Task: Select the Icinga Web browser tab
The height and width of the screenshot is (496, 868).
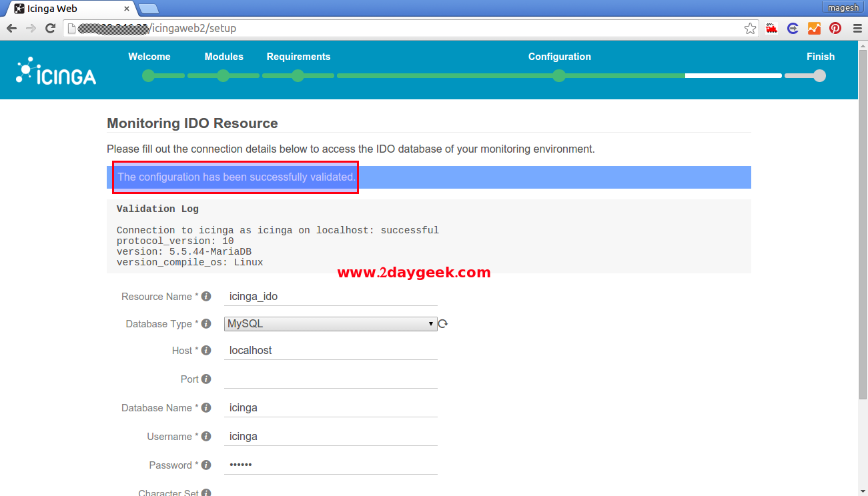Action: click(x=70, y=9)
